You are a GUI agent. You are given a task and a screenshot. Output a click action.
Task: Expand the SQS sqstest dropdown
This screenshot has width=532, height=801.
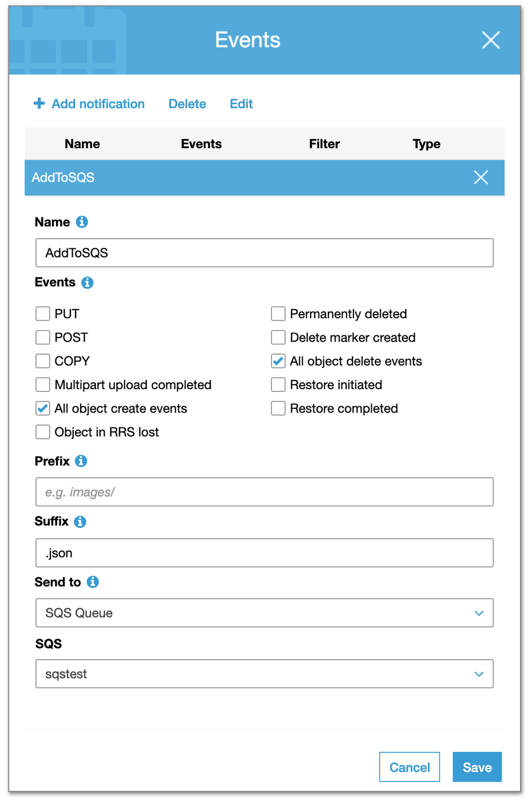(x=264, y=674)
